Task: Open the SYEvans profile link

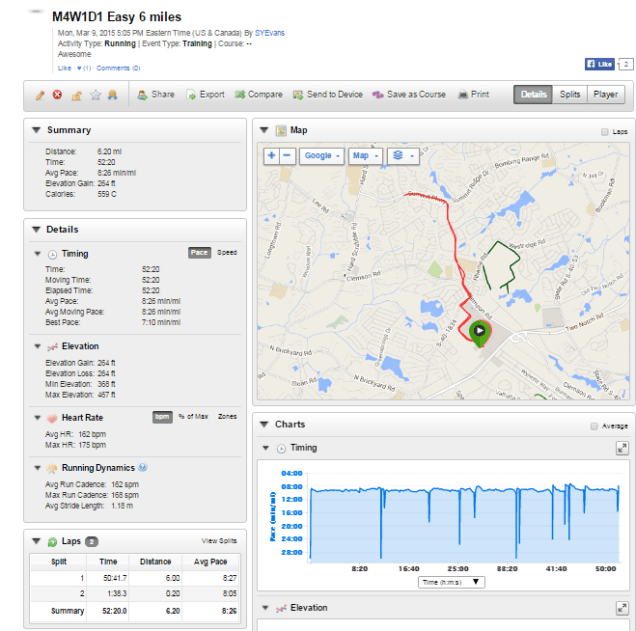Action: [269, 33]
